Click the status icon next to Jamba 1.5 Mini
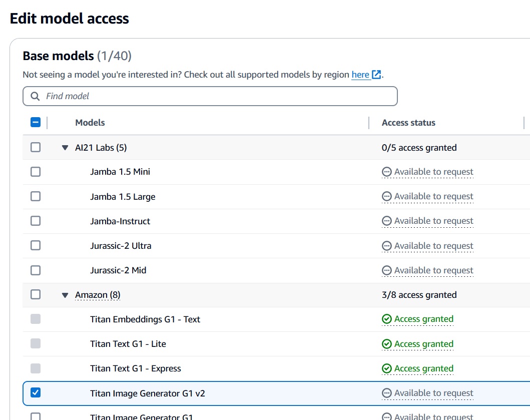 [386, 172]
